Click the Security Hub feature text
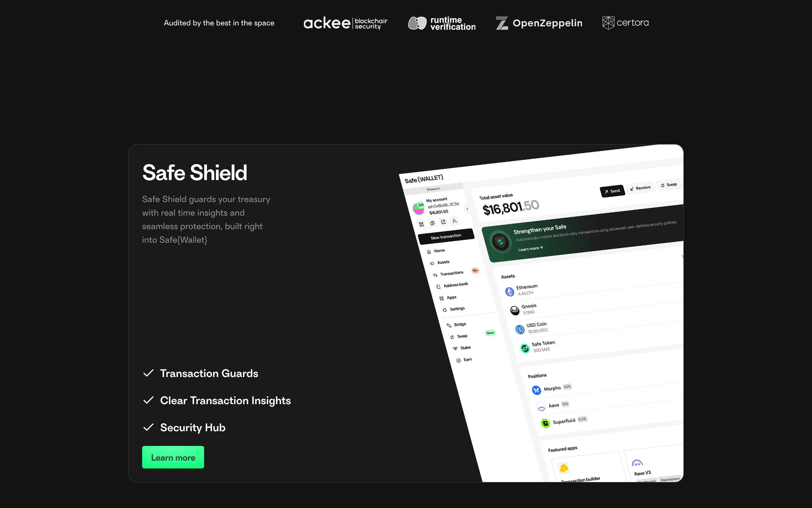This screenshot has width=812, height=508. point(193,427)
